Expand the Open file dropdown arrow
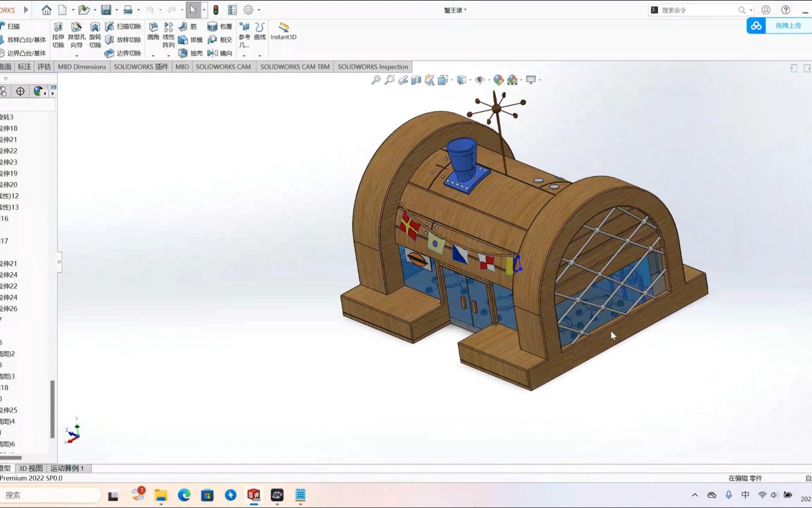812x508 pixels. 95,10
